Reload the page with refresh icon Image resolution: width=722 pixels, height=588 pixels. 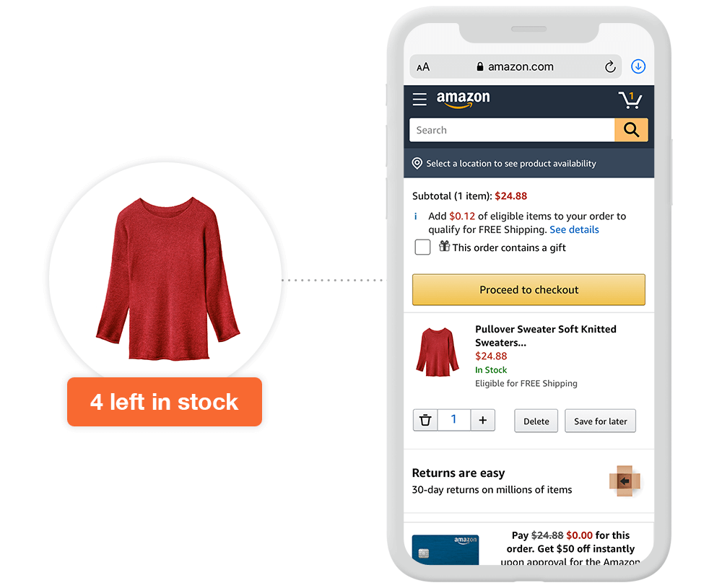tap(610, 66)
